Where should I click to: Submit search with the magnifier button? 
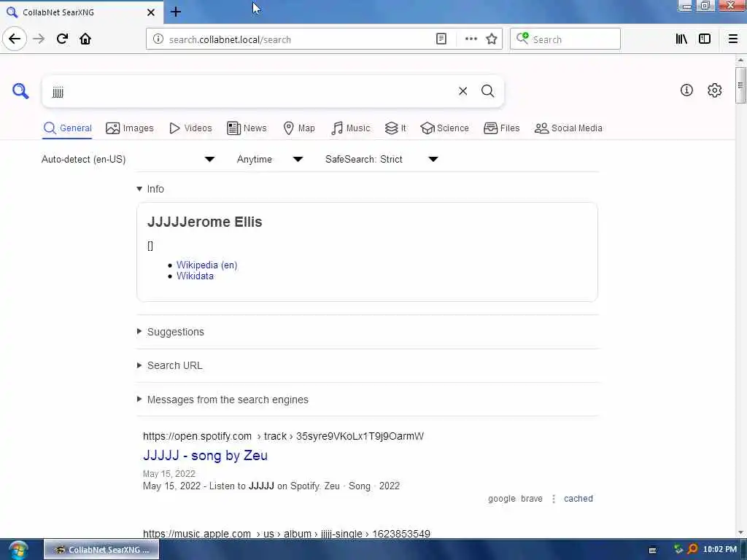tap(487, 91)
